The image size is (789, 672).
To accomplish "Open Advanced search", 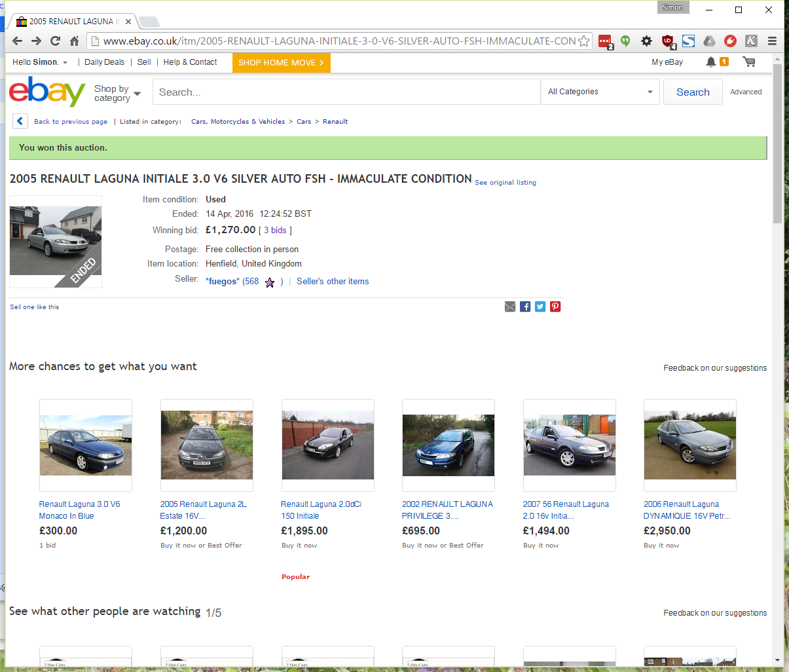I will coord(746,92).
